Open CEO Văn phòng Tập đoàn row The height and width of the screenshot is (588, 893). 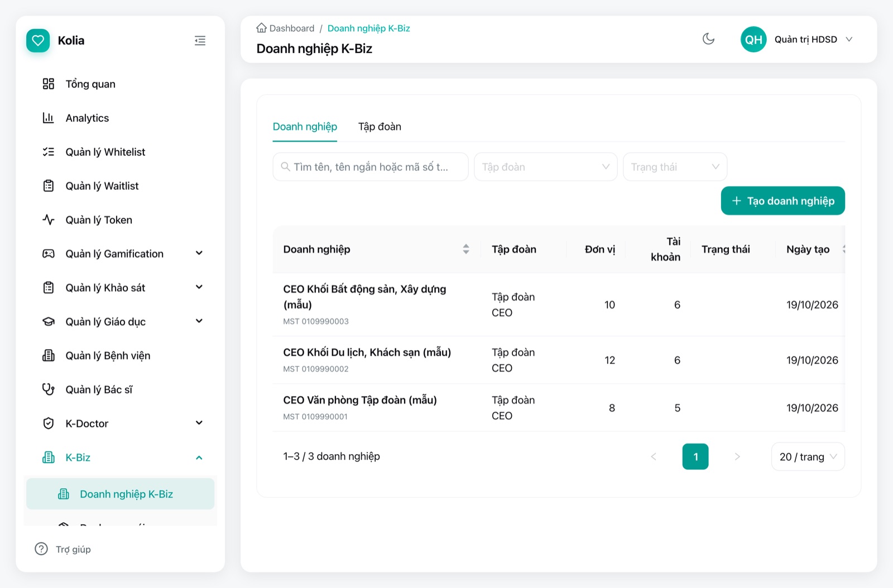[559, 408]
